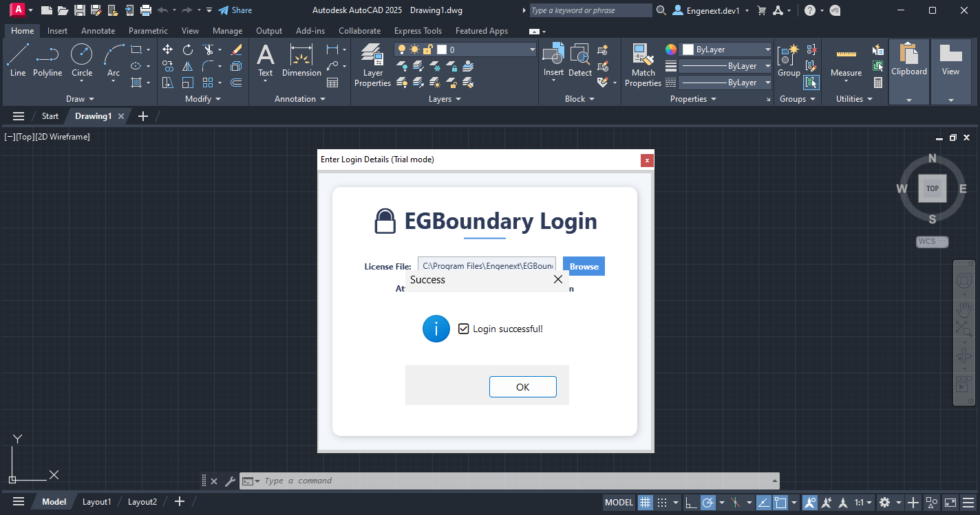This screenshot has width=980, height=515.
Task: Open Layer Properties manager
Action: point(372,65)
